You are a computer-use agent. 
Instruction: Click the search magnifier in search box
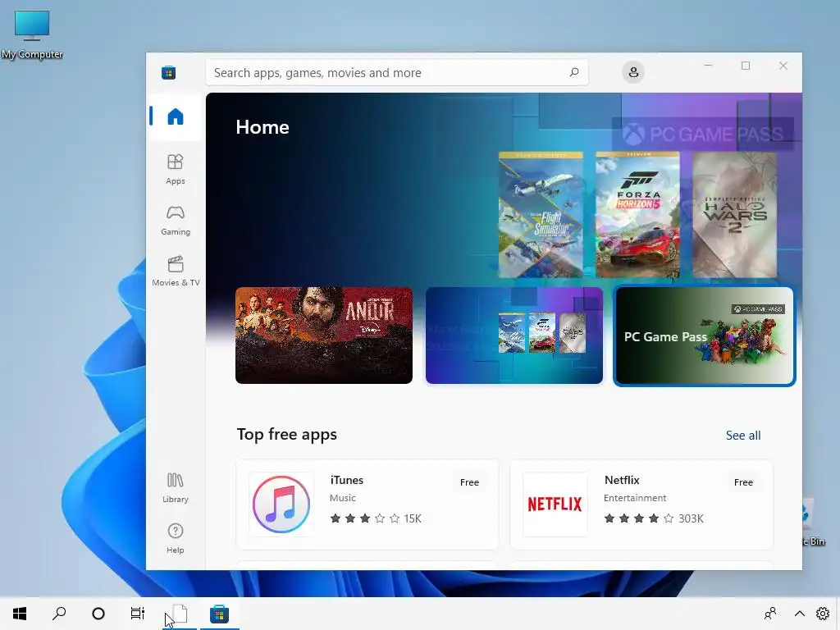click(x=573, y=72)
